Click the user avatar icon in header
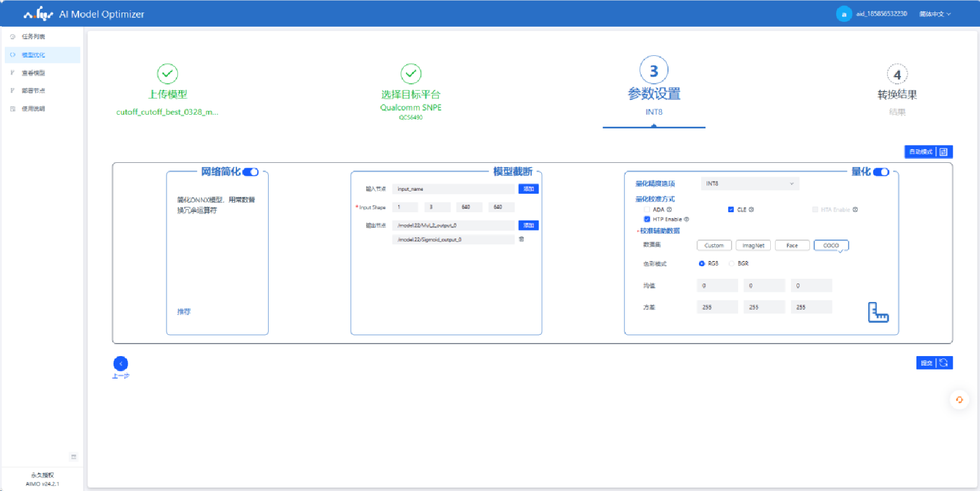This screenshot has width=980, height=491. (844, 14)
